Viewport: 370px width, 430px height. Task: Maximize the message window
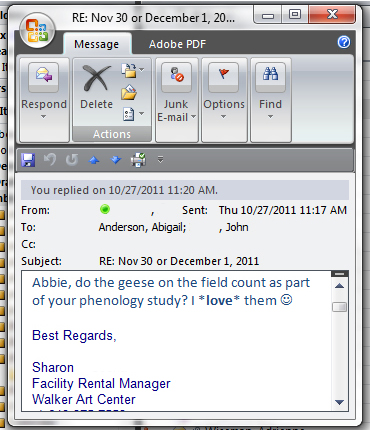click(295, 14)
